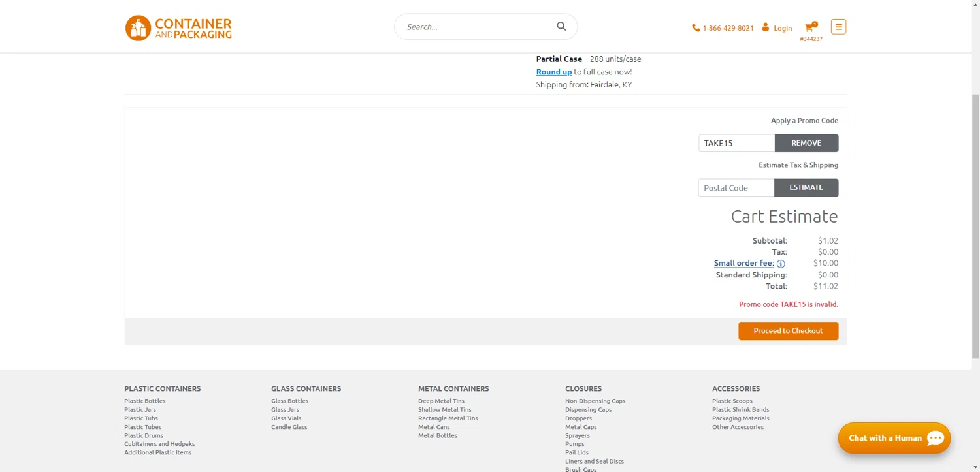Open the shopping cart icon

[810, 27]
